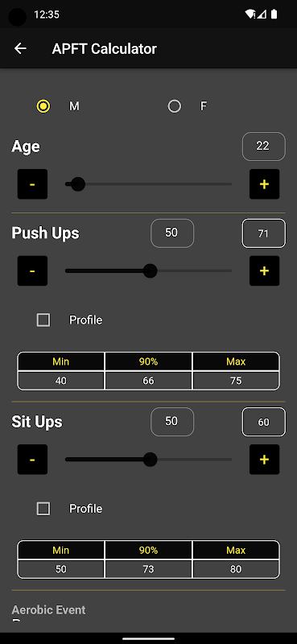The height and width of the screenshot is (644, 297).
Task: Select the F gender radio button
Action: click(174, 106)
